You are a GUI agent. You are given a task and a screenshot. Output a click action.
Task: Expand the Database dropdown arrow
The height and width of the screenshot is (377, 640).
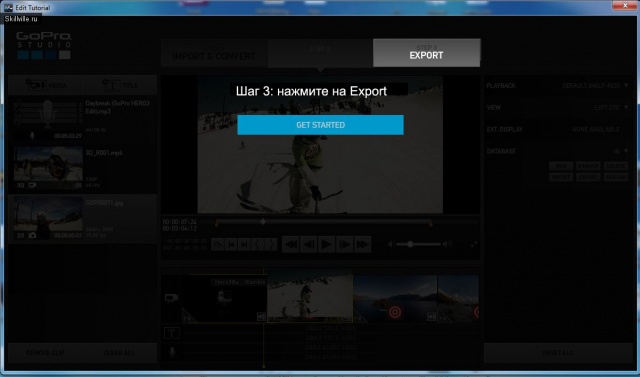[626, 151]
